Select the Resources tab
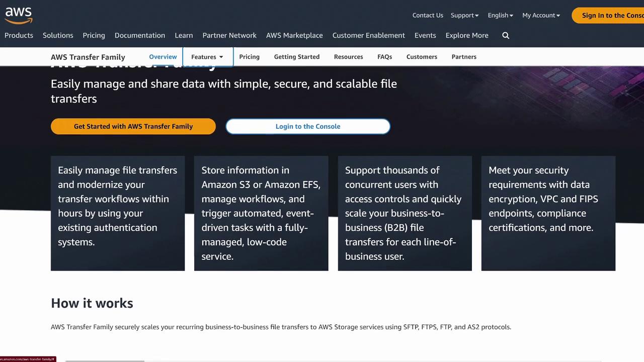The image size is (644, 362). (x=348, y=57)
